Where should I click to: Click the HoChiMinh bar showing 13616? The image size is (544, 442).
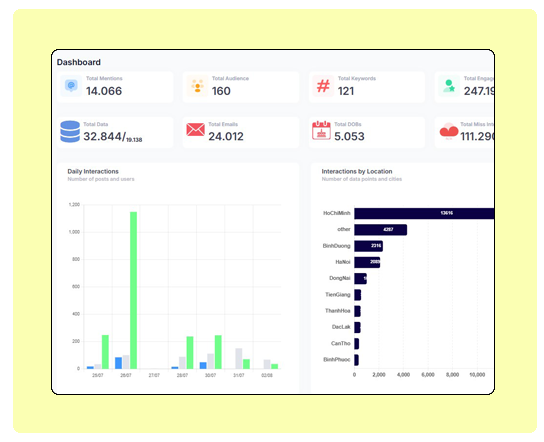424,213
